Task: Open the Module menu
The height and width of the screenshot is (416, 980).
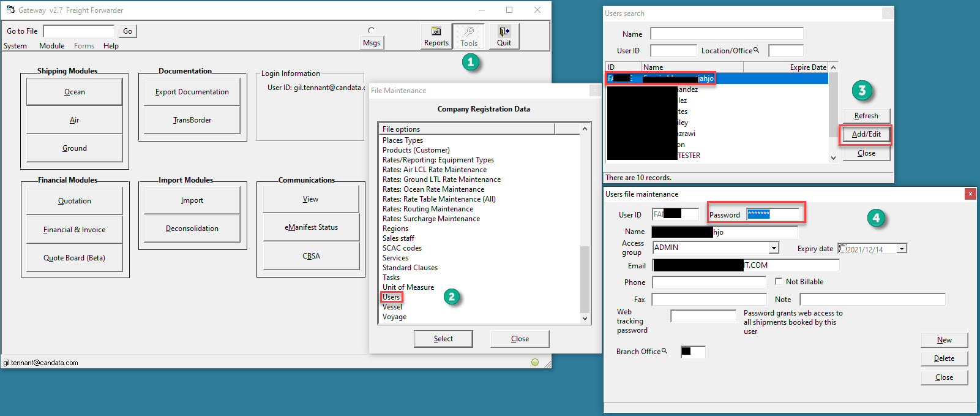Action: tap(51, 46)
